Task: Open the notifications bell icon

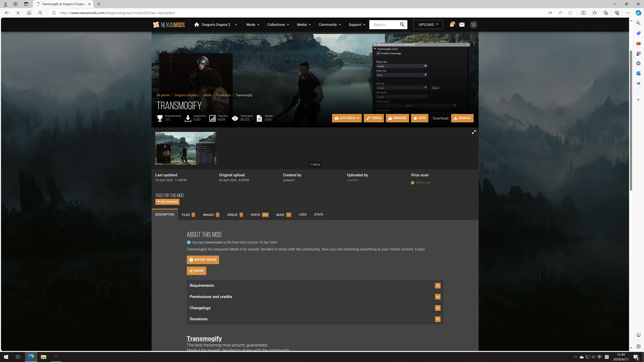Action: coord(452,24)
